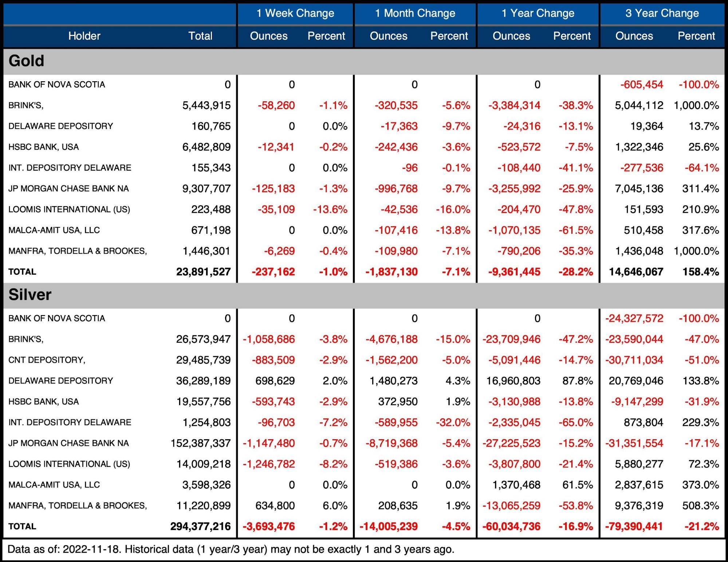Click the Gold section heading

(x=26, y=61)
